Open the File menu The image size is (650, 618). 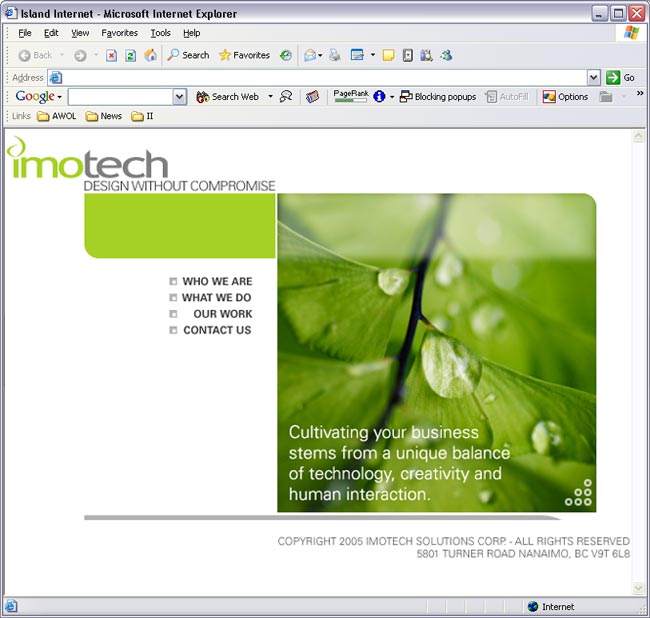pos(25,33)
